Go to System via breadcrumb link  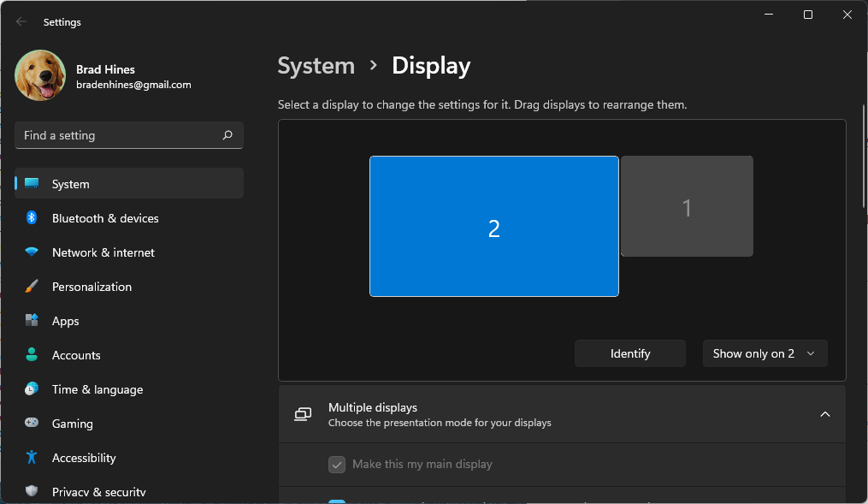316,66
